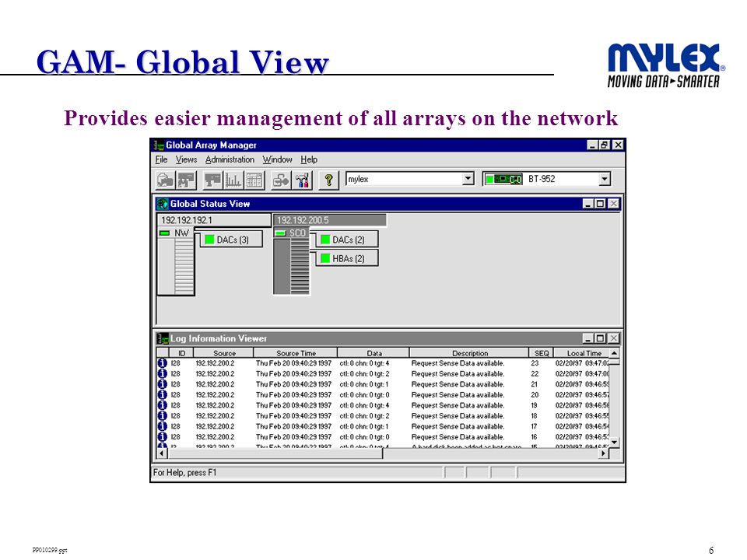
Task: Click the log viewer horizontal scrollbar thumb
Action: (275, 453)
